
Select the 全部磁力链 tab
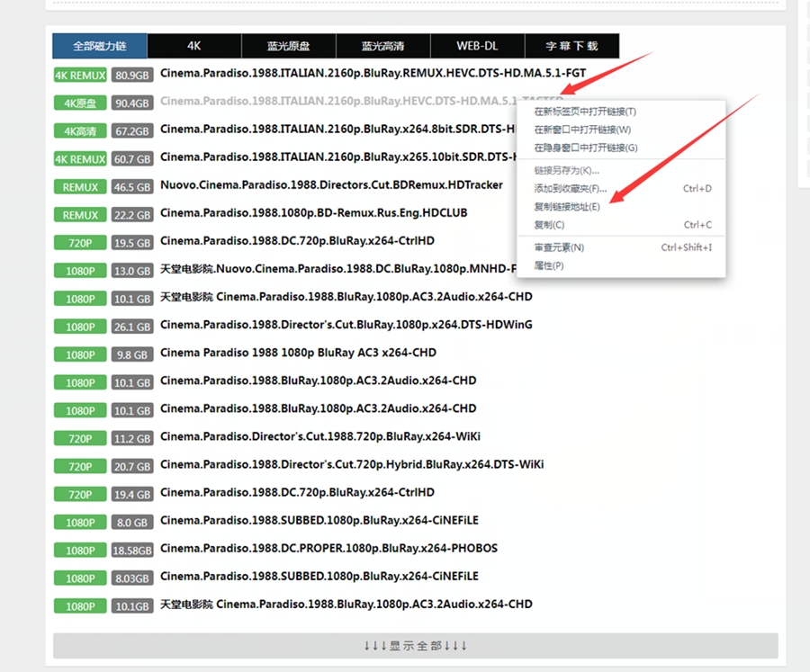coord(99,46)
